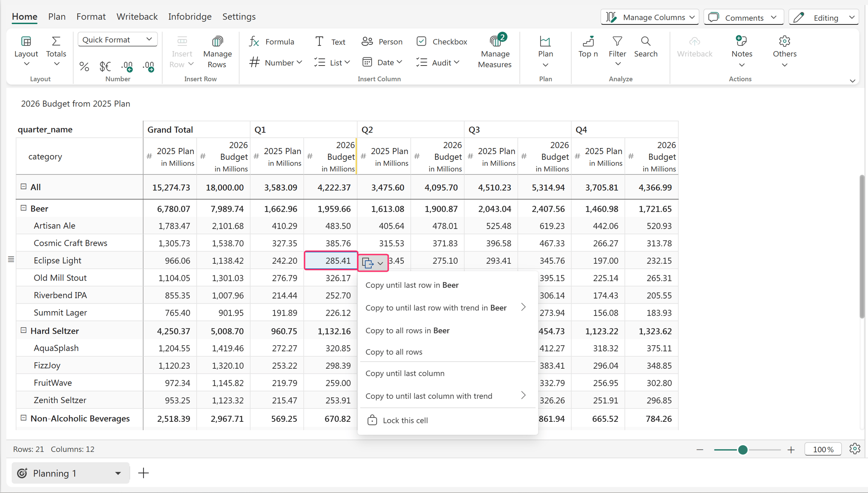
Task: Click the zoom slider handle
Action: pos(743,450)
